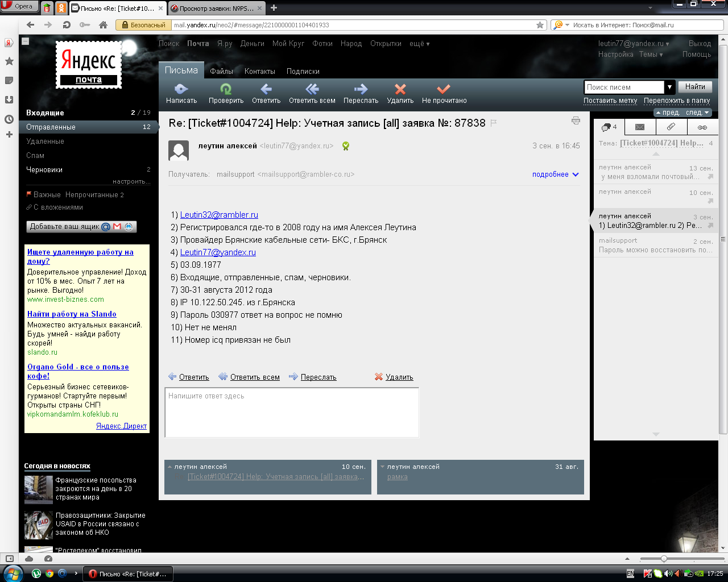Open the thread message dated 13 сен.

(x=656, y=172)
